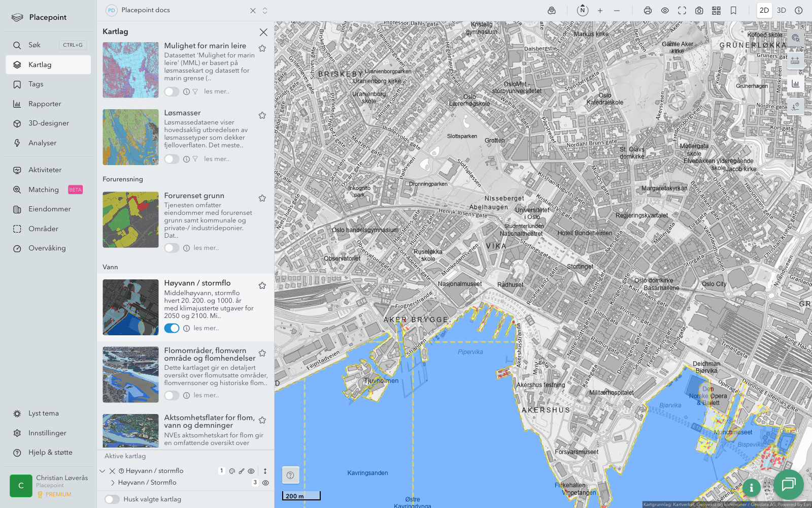Click the Flomområder layer thumbnail
Viewport: 812px width, 508px height.
pyautogui.click(x=130, y=374)
